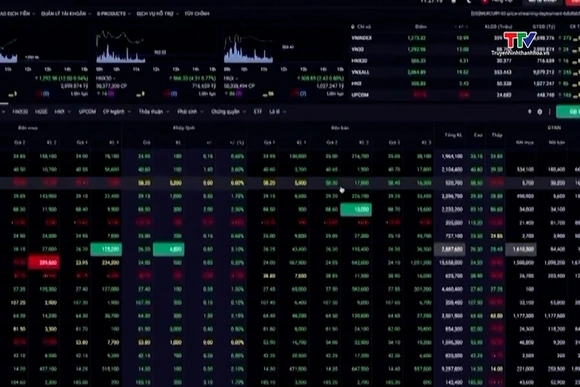Click the green order button at right

click(x=568, y=112)
